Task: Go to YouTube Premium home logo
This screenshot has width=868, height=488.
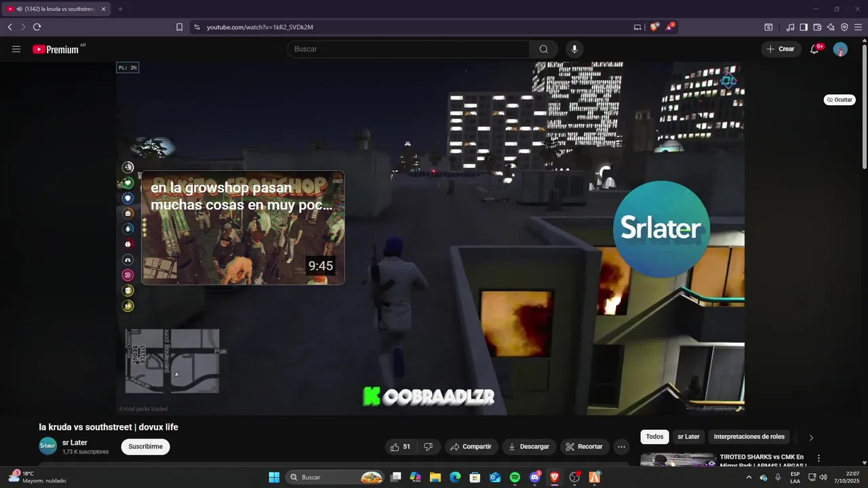Action: 56,49
